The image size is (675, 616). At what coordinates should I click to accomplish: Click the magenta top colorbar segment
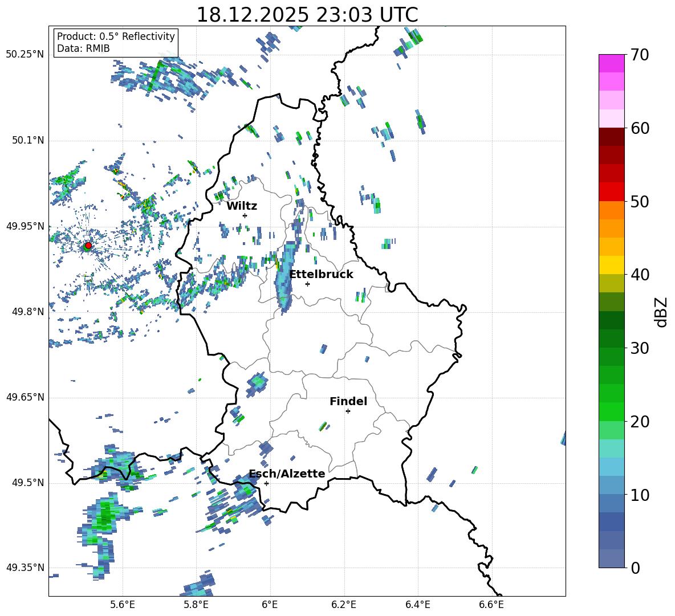coord(611,63)
